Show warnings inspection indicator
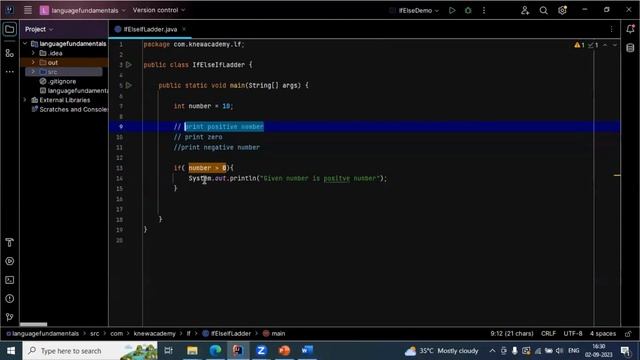 579,45
